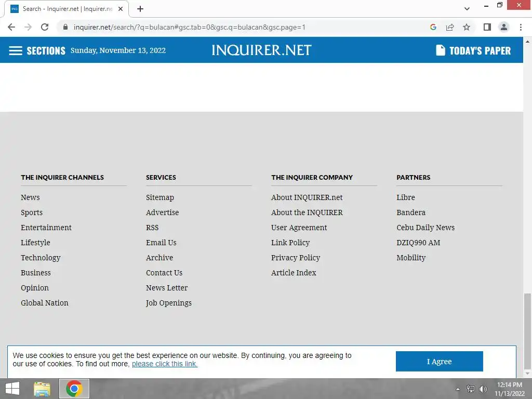
Task: Open the SECTIONS menu label
Action: 46,50
